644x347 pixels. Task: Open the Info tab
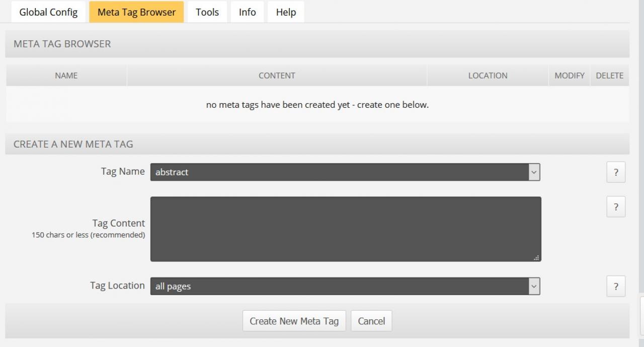[x=247, y=12]
